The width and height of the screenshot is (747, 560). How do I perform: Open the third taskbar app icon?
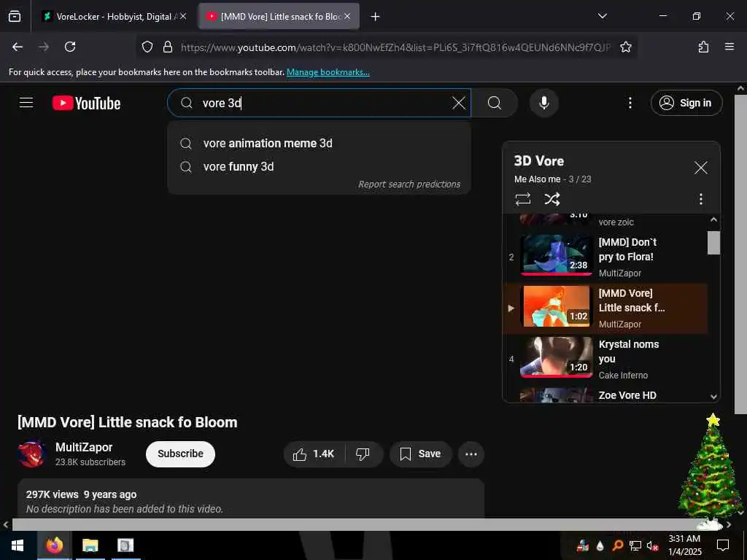pos(125,545)
